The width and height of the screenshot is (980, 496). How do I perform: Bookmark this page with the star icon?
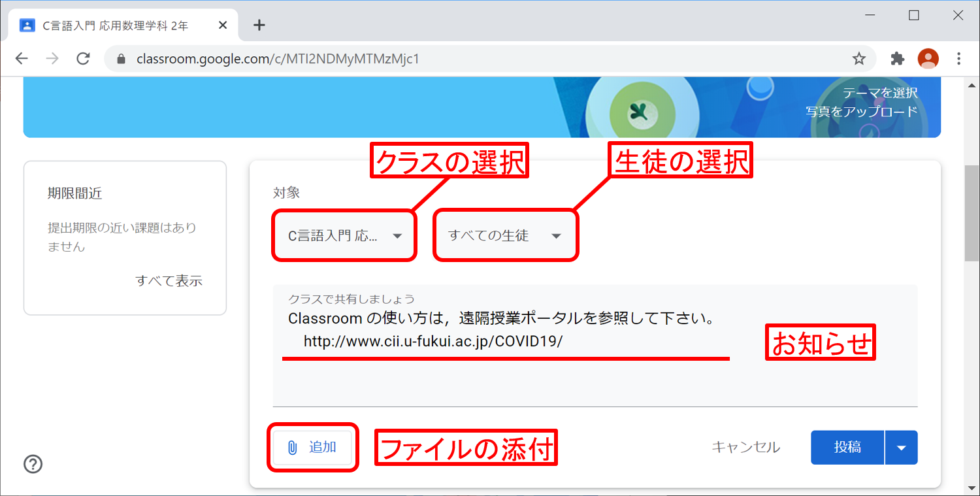859,59
